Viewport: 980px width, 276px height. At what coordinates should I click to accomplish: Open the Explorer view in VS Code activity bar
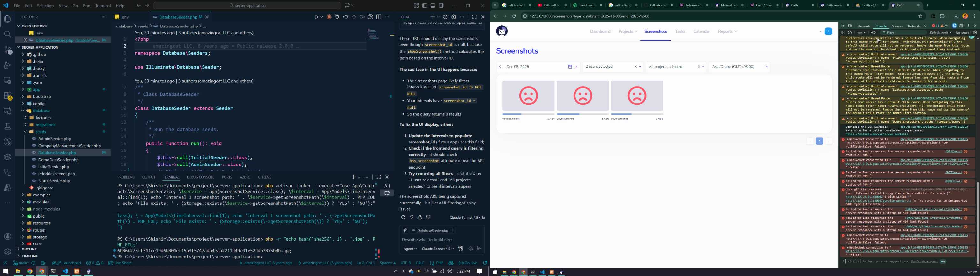[x=8, y=19]
